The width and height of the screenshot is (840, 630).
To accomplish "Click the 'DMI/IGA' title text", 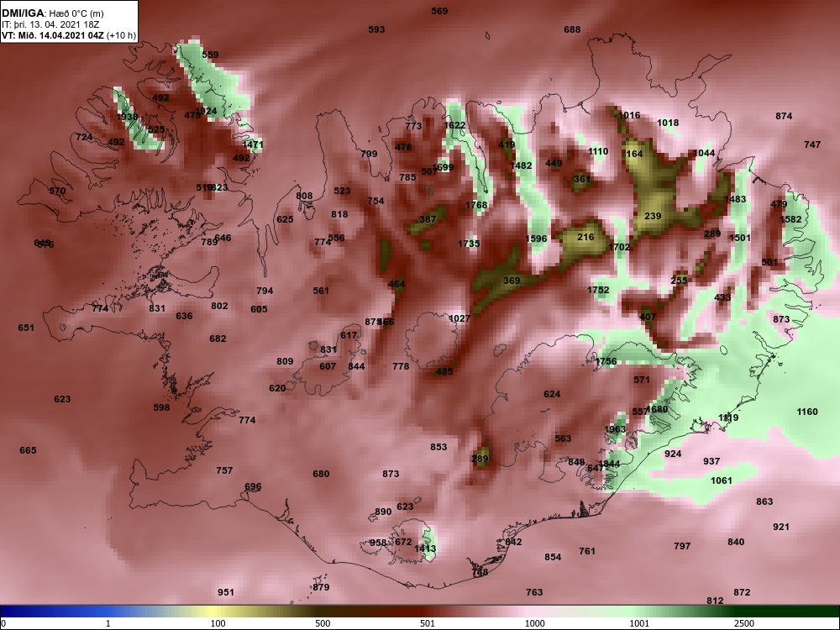I will pyautogui.click(x=24, y=13).
